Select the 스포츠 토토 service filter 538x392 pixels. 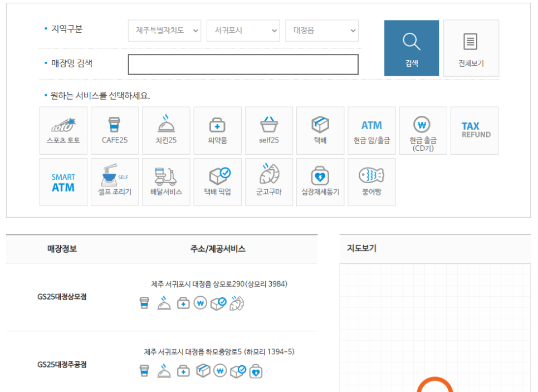pyautogui.click(x=63, y=131)
